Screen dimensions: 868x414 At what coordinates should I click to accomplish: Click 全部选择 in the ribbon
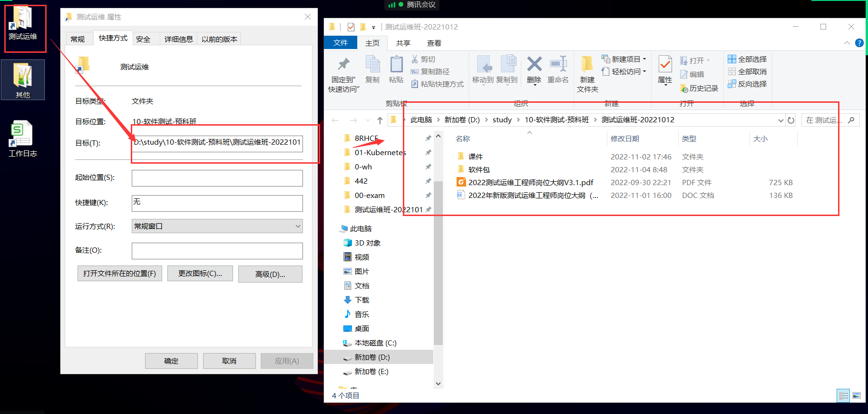(747, 59)
